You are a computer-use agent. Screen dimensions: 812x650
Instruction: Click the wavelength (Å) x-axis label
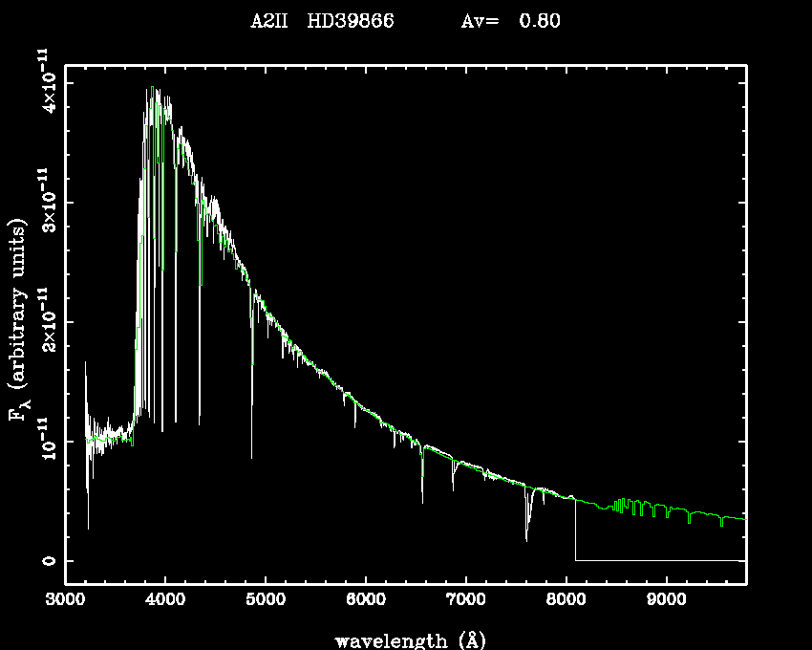404,639
